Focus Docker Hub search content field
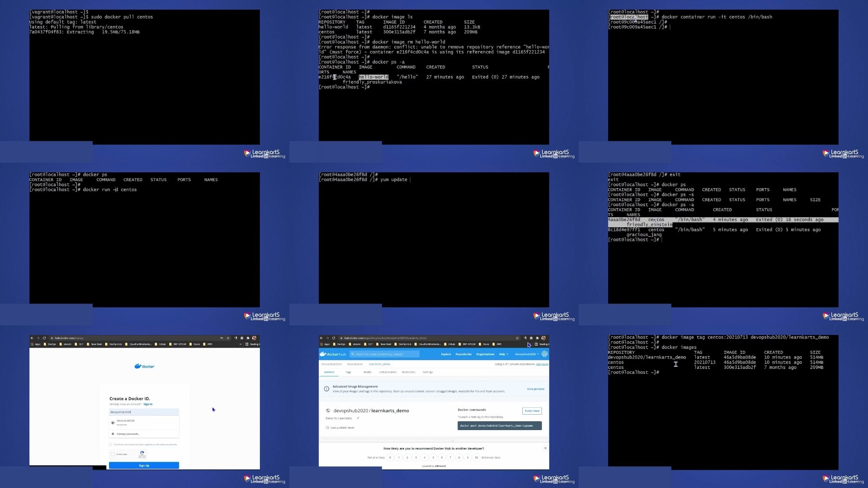868x488 pixels. 385,354
